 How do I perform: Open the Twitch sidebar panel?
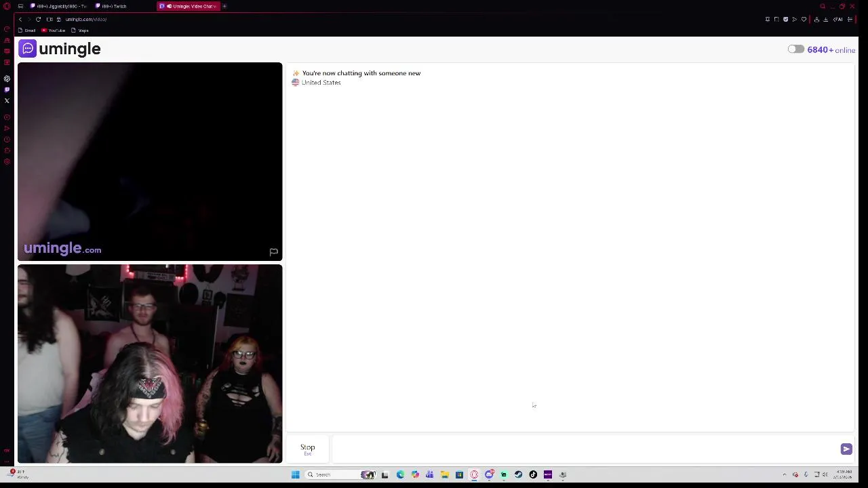(x=7, y=89)
